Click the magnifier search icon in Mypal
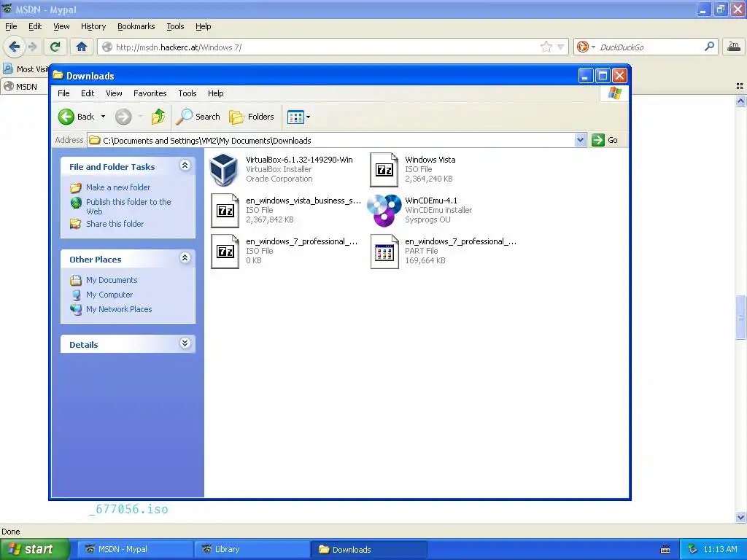 click(x=709, y=47)
